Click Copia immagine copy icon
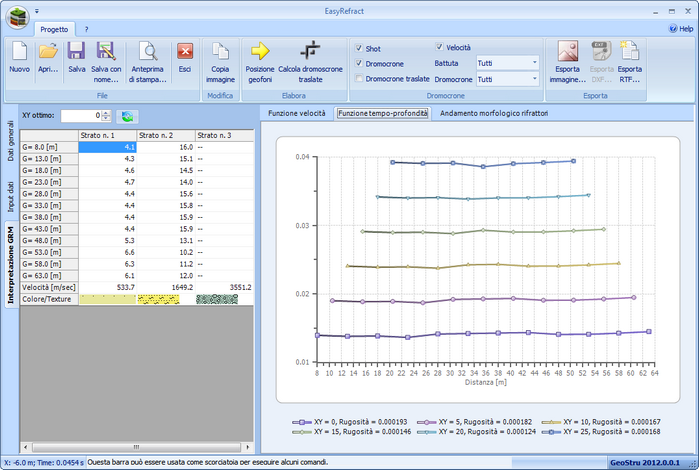This screenshot has width=699, height=470. click(220, 51)
